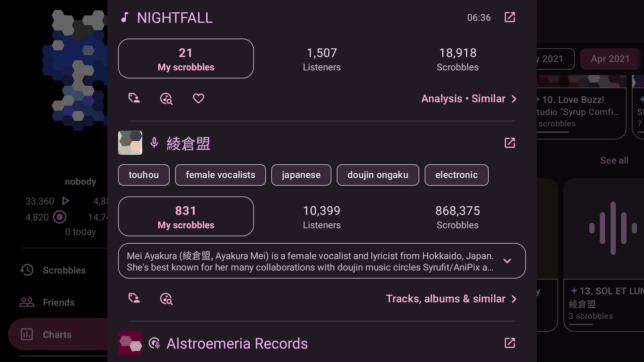The height and width of the screenshot is (362, 644).
Task: Open artist tag editor icon below biography
Action: (134, 299)
